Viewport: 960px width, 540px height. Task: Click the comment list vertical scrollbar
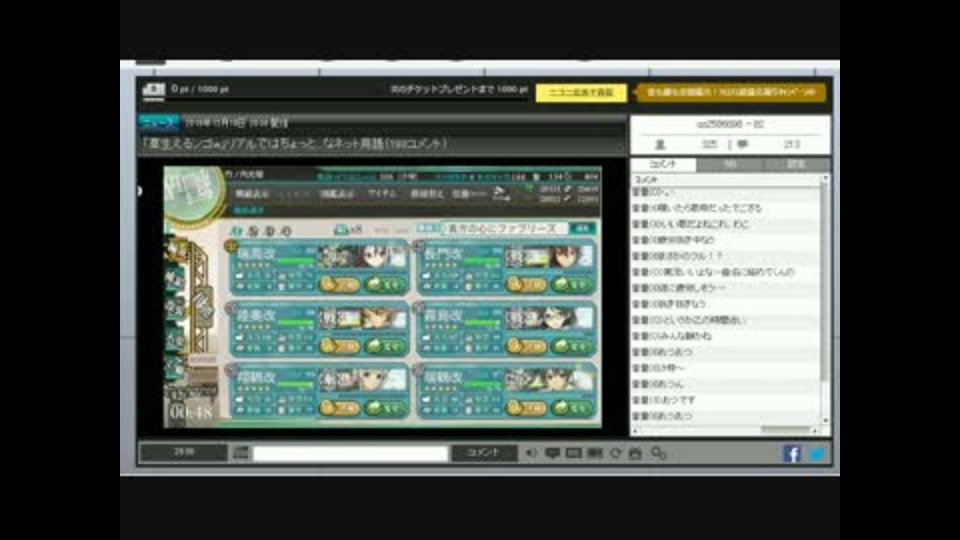click(x=825, y=299)
